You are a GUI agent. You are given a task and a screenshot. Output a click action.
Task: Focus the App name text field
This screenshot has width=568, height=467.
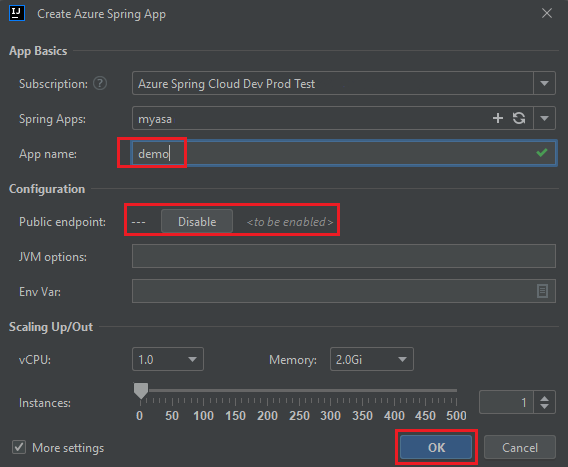click(344, 153)
